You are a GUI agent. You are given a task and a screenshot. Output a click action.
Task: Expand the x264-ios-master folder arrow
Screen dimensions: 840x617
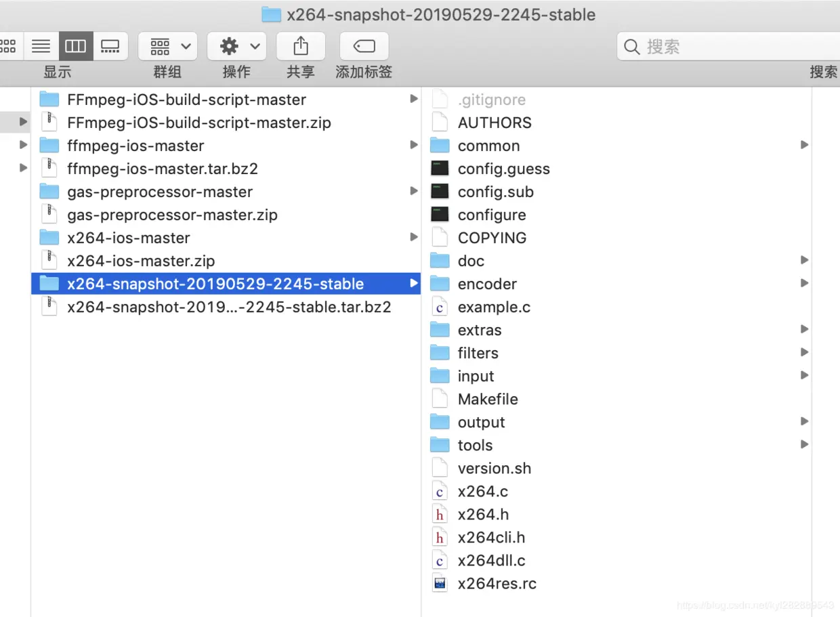(413, 237)
